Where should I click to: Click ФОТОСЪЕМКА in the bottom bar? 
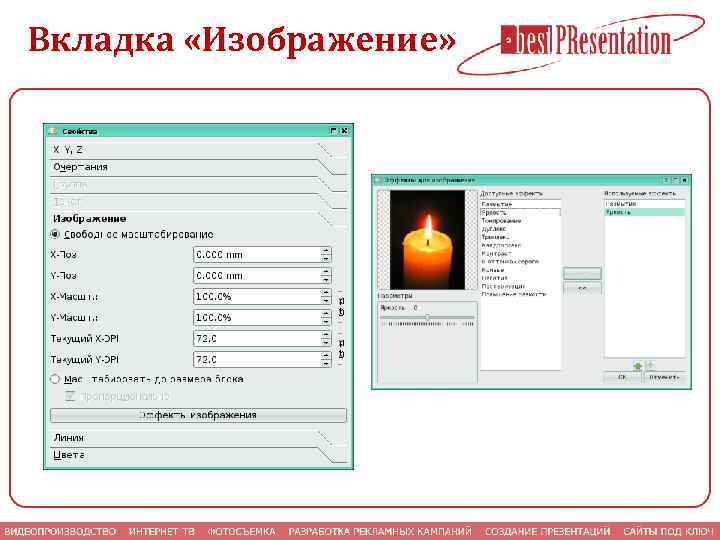pos(242,531)
